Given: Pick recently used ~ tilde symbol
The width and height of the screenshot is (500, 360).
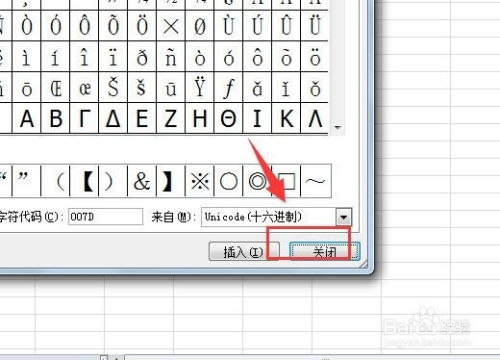Looking at the screenshot, I should [316, 181].
